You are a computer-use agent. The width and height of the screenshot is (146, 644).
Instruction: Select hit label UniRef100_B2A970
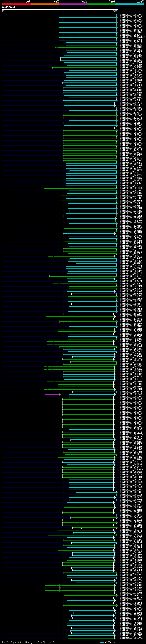[x=131, y=316]
